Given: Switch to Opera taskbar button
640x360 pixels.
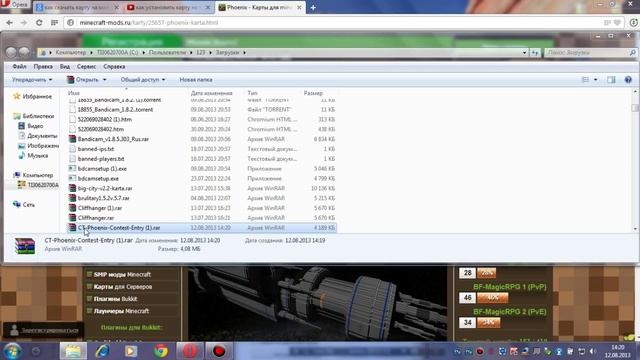Looking at the screenshot, I should tap(189, 351).
